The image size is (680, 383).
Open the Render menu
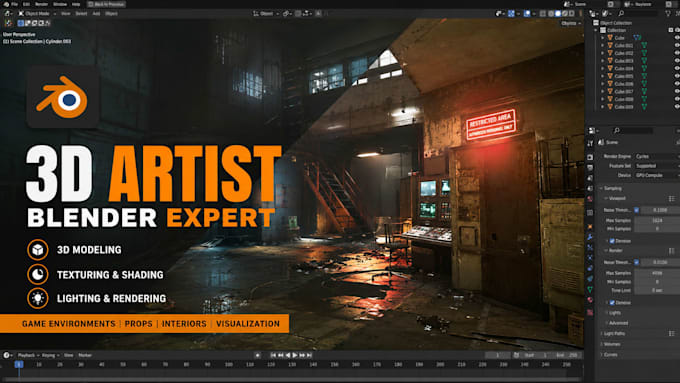coord(42,4)
